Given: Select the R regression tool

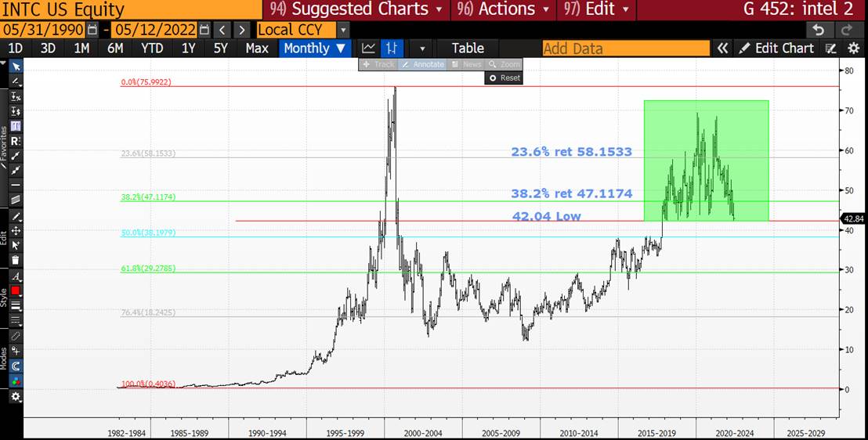Looking at the screenshot, I should click(x=16, y=141).
